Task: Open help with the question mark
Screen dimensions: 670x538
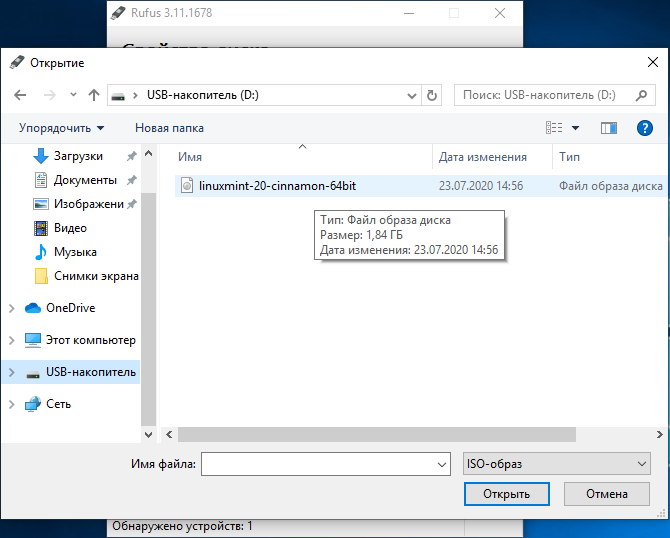Action: click(x=644, y=128)
